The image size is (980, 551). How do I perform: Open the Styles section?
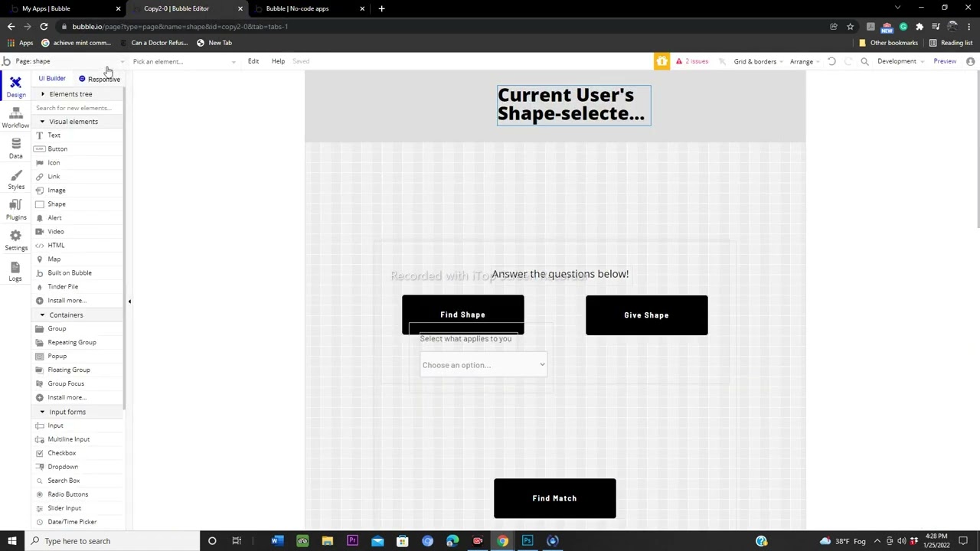tap(15, 179)
